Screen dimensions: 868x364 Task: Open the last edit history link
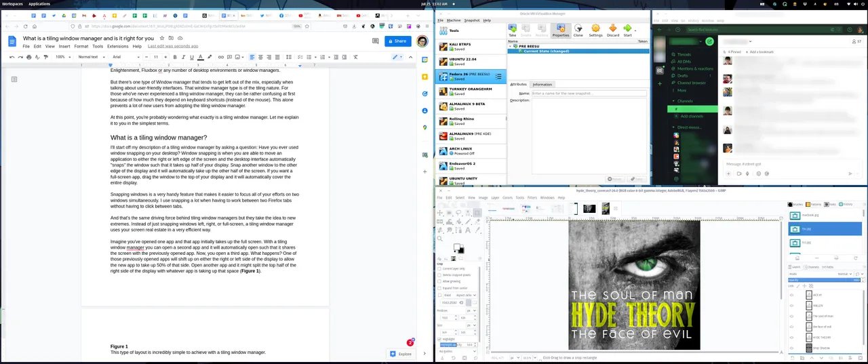click(173, 46)
